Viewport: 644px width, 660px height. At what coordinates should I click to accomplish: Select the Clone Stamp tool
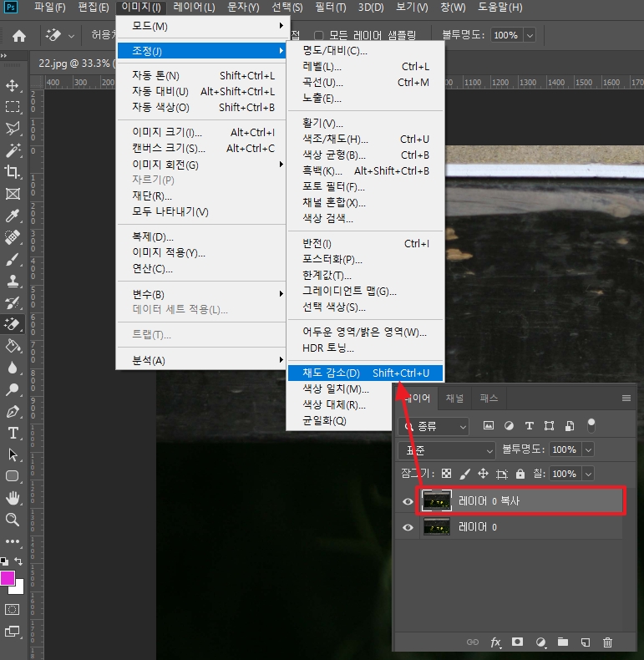(13, 281)
